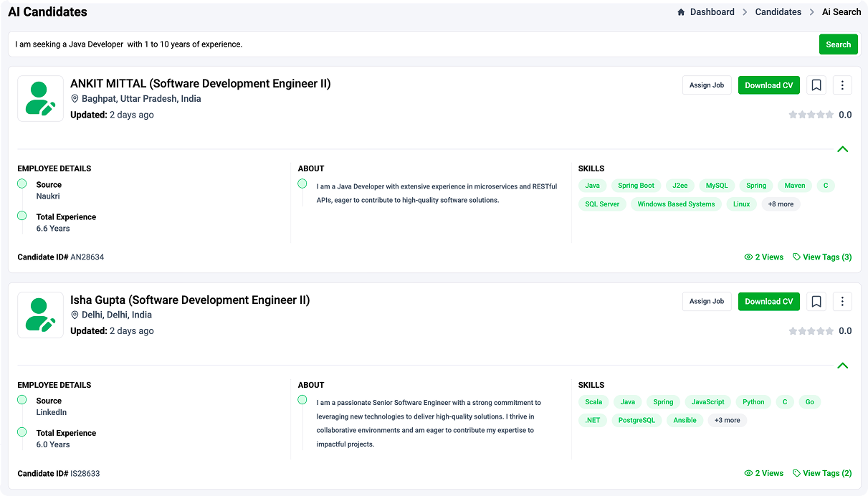Open the three-dot menu on Ankit Mittal's card
This screenshot has width=868, height=496.
click(842, 85)
